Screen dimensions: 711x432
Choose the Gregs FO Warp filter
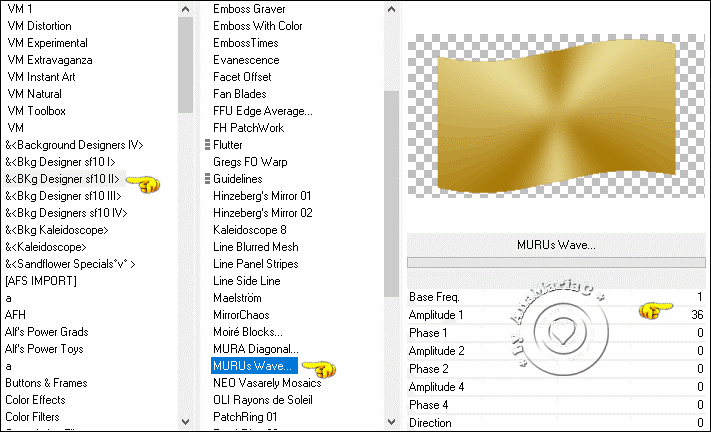250,162
